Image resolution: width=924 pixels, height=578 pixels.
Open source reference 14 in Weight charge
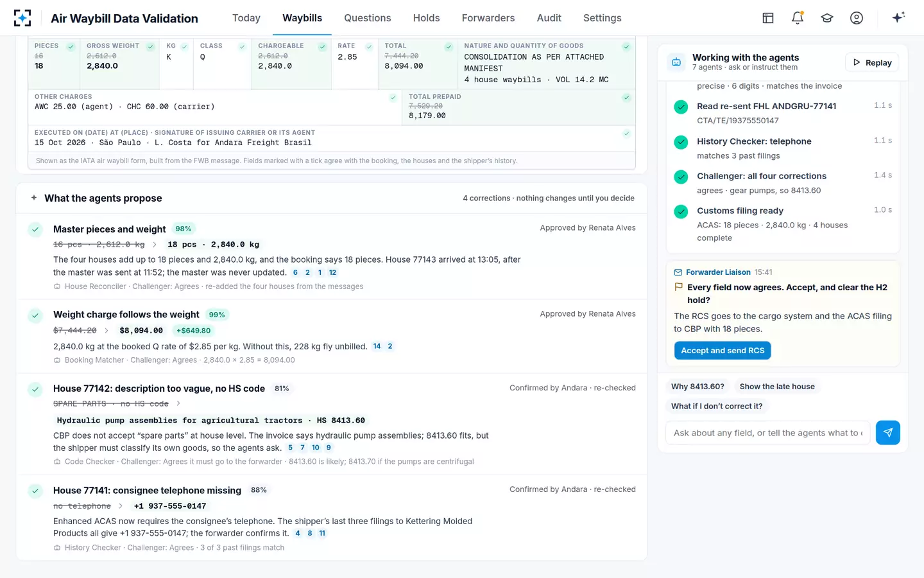point(377,346)
